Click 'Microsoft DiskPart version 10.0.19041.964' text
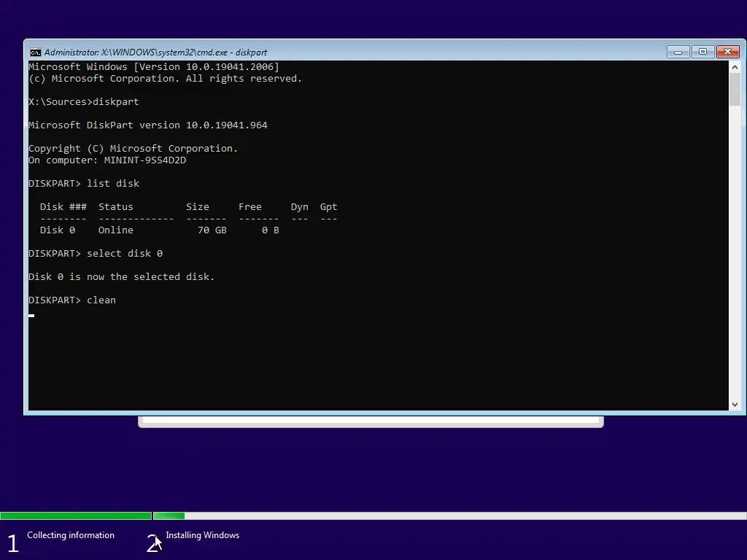This screenshot has width=747, height=560. point(147,125)
